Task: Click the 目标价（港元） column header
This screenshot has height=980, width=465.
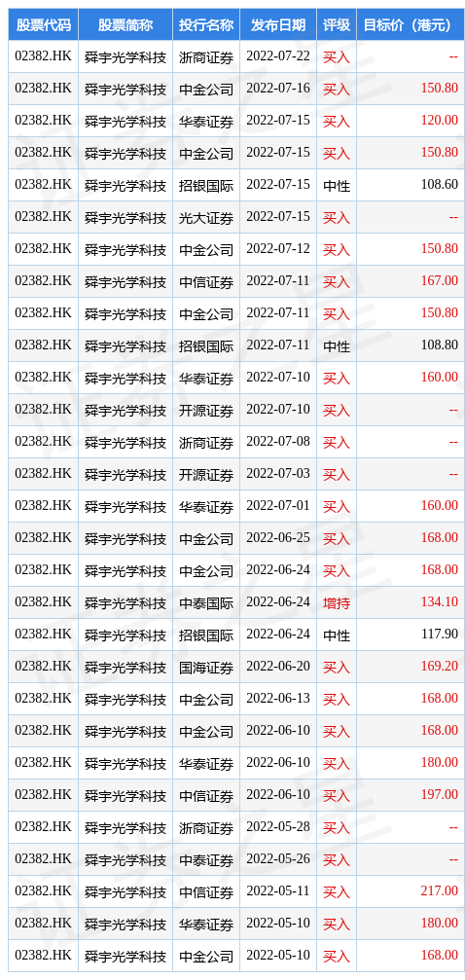Action: [x=407, y=25]
